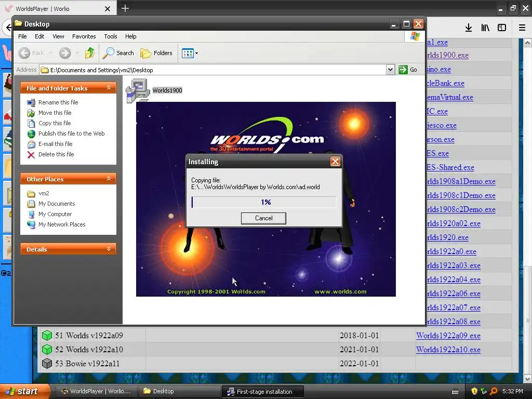Open the Views dropdown in Explorer toolbar
This screenshot has width=532, height=399.
[x=190, y=53]
